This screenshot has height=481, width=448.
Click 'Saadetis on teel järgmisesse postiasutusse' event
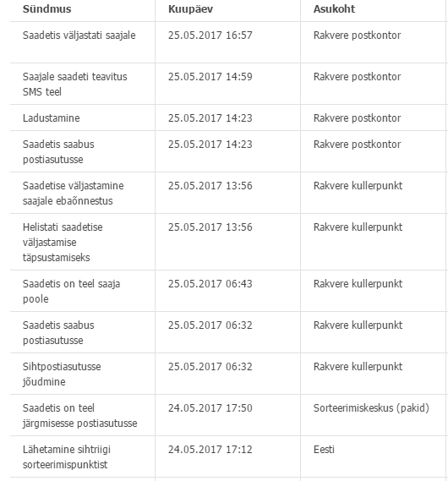point(80,415)
